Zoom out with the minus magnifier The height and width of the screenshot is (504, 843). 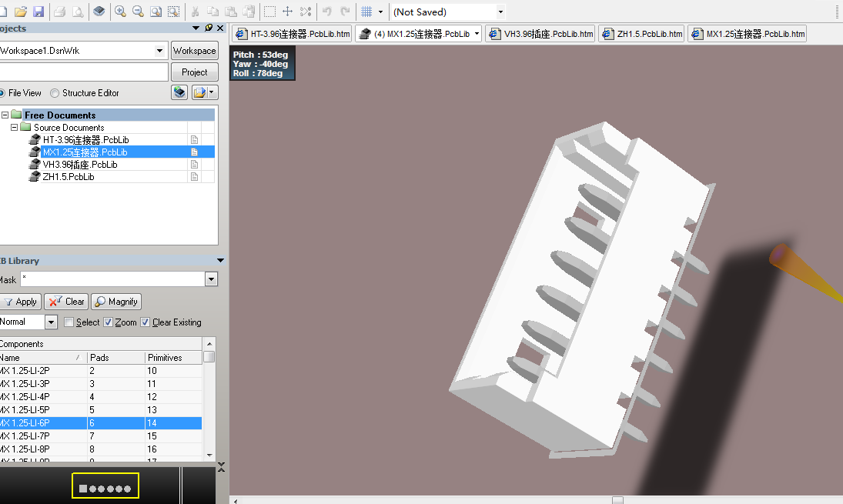[138, 12]
